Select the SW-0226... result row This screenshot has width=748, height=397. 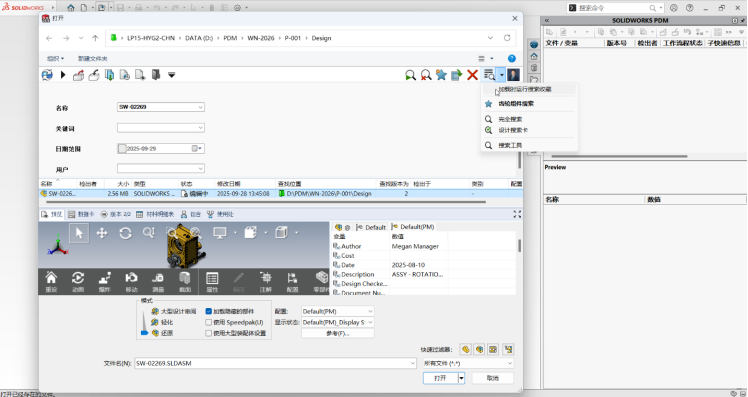280,194
